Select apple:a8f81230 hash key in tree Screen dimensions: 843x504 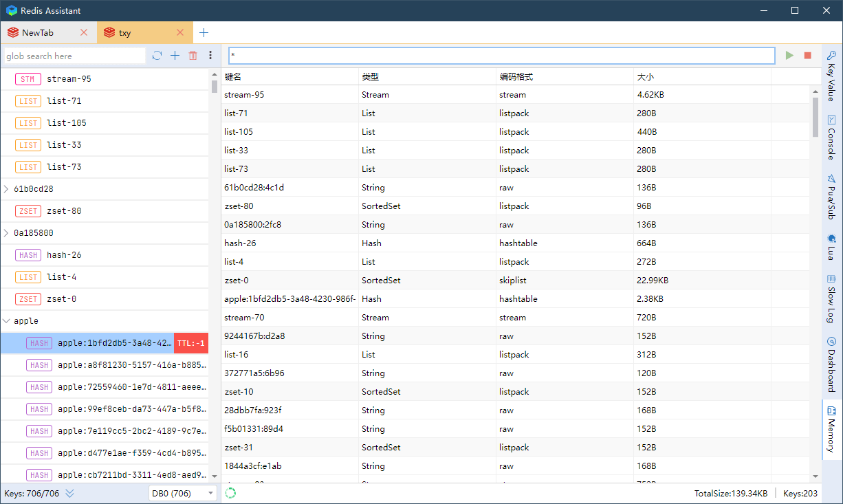[105, 365]
